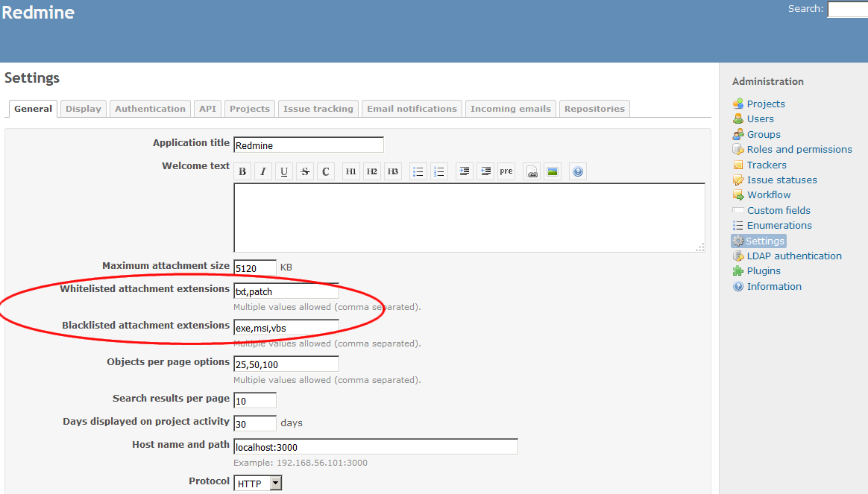Click the remove quote outdent icon
Screen dimensions: 868x494
pos(485,171)
